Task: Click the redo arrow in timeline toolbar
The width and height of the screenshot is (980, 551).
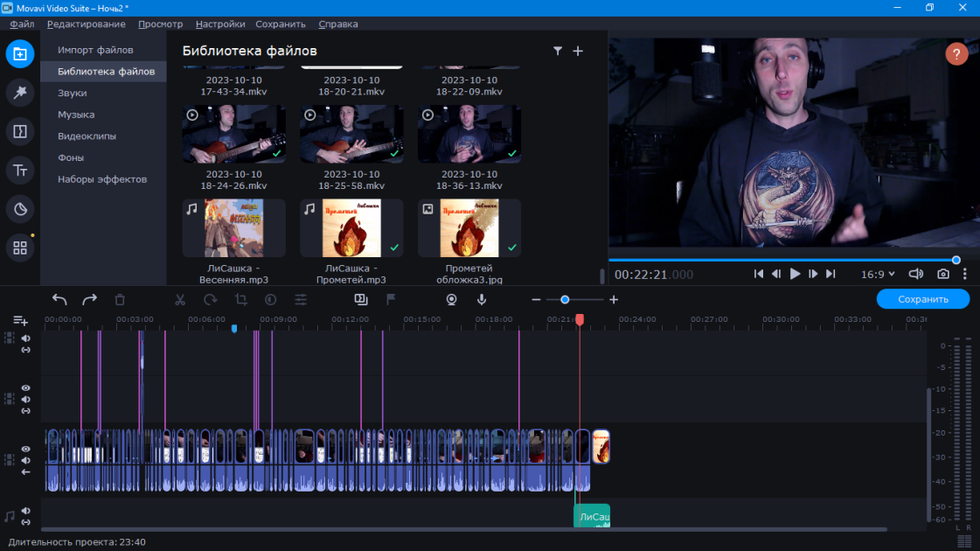Action: point(89,300)
